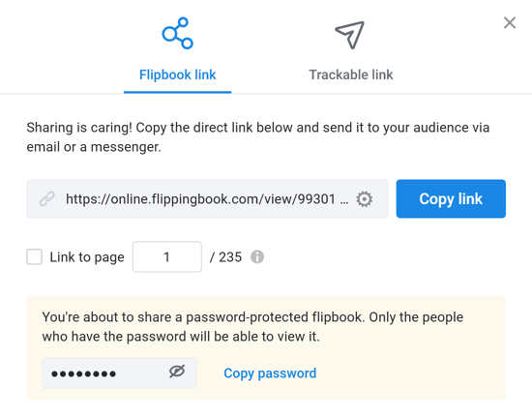Viewport: 532px width, 417px height.
Task: Click the ellipsis at the URL's end
Action: [x=344, y=202]
